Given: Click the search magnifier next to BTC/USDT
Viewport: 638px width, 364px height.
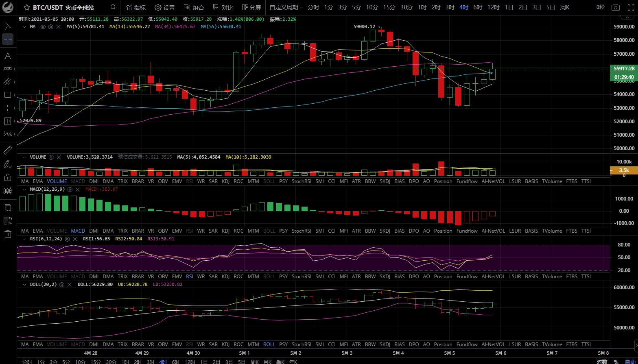Looking at the screenshot, I should (x=113, y=7).
